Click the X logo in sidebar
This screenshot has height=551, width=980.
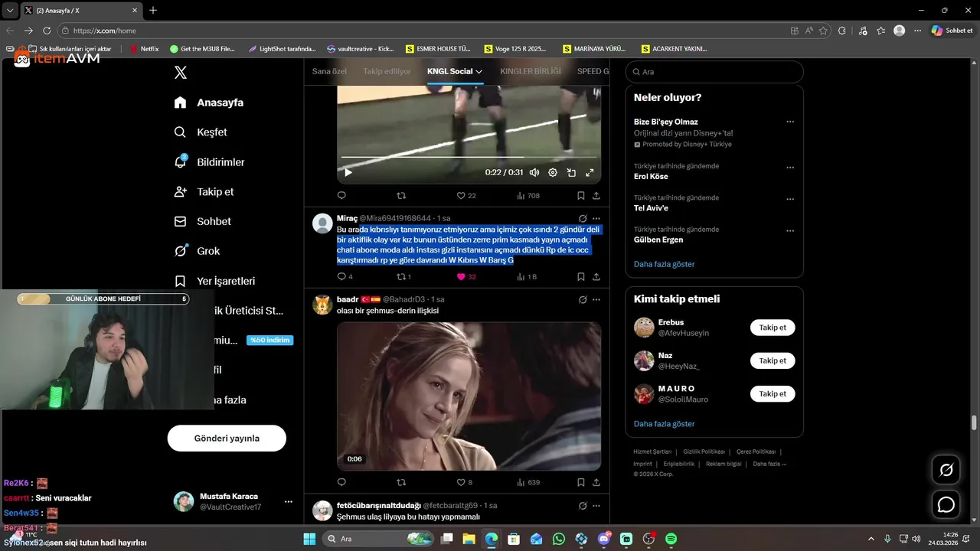point(181,73)
